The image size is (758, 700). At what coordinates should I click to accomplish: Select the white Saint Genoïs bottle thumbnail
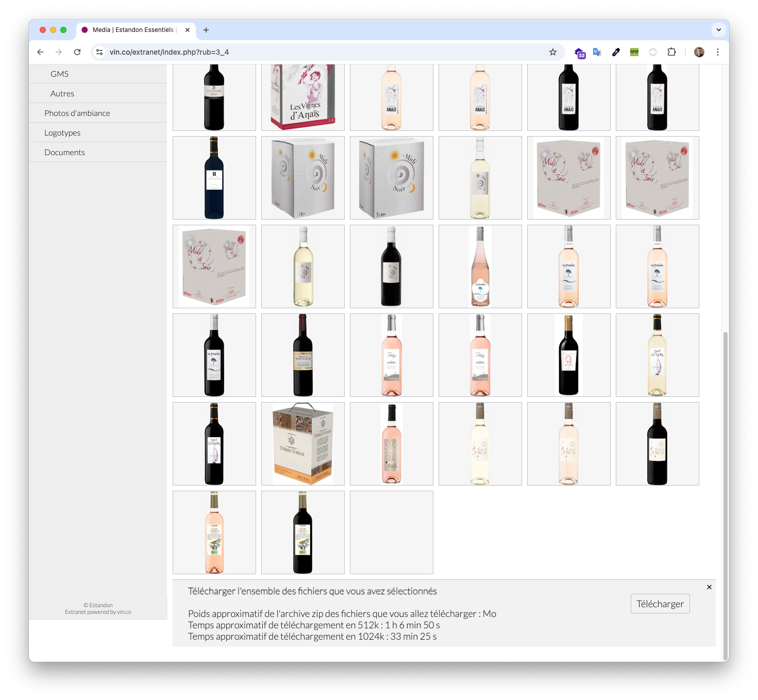pos(658,355)
